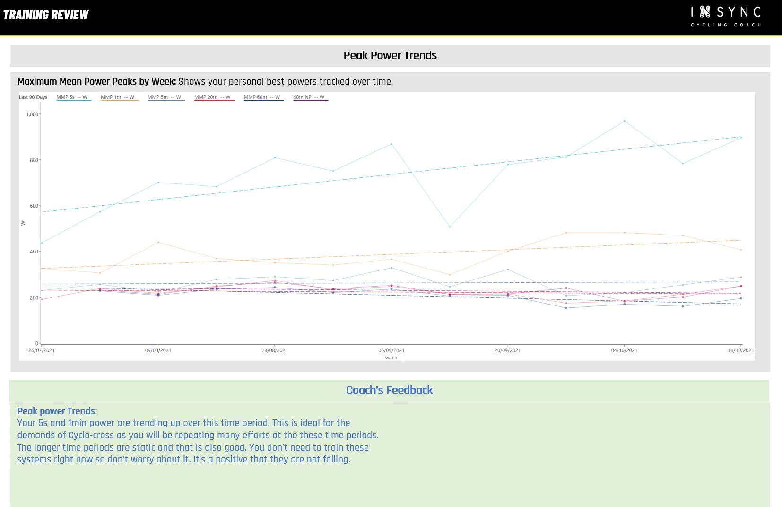The image size is (782, 532).
Task: Select the 5s peak data point near 970 W
Action: point(625,121)
